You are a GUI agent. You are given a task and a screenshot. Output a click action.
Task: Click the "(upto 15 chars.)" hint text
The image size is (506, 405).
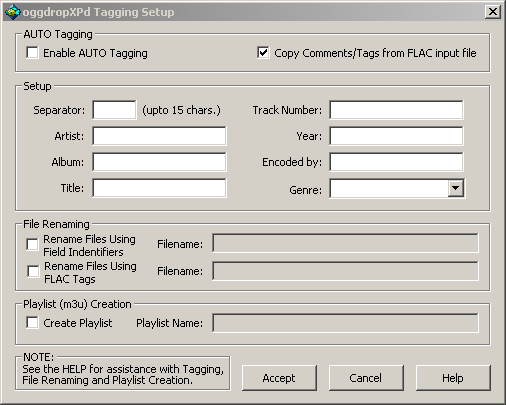(x=181, y=110)
